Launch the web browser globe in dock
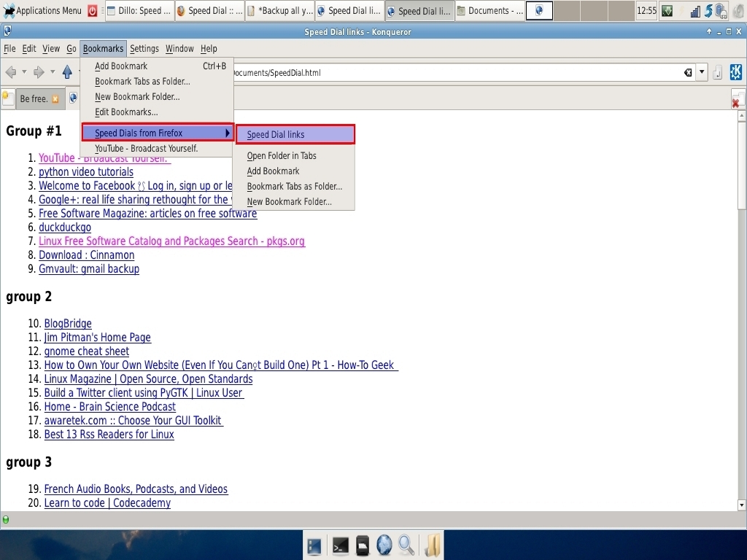Screen dimensions: 747x560 [384, 545]
